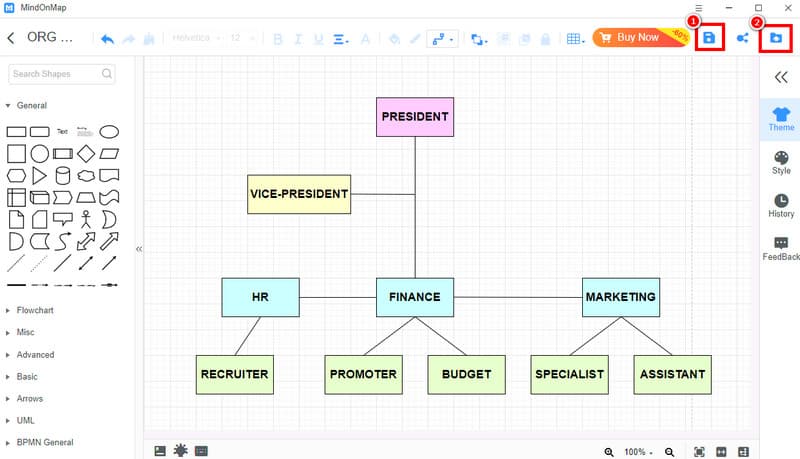This screenshot has height=459, width=800.
Task: Go back with the left arrow
Action: click(11, 38)
